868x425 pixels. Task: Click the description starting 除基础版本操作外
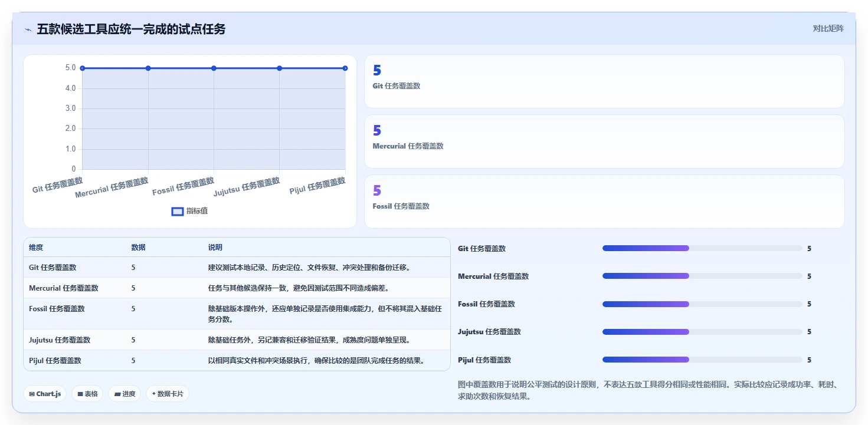click(x=325, y=314)
